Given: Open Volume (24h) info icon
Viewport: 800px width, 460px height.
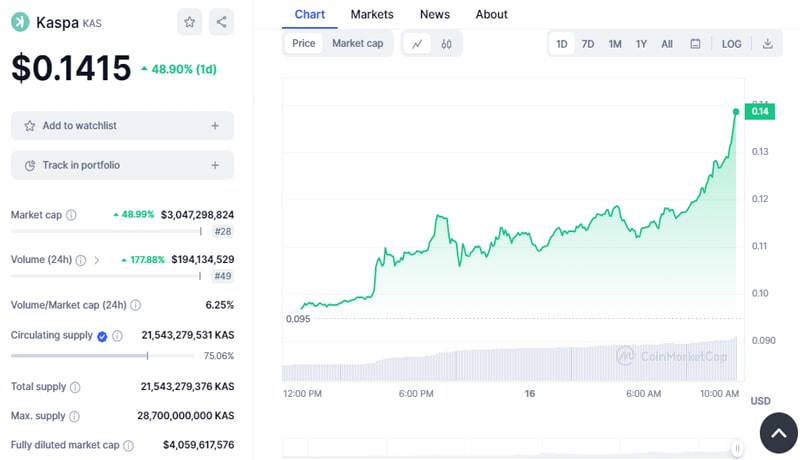Looking at the screenshot, I should (x=81, y=260).
